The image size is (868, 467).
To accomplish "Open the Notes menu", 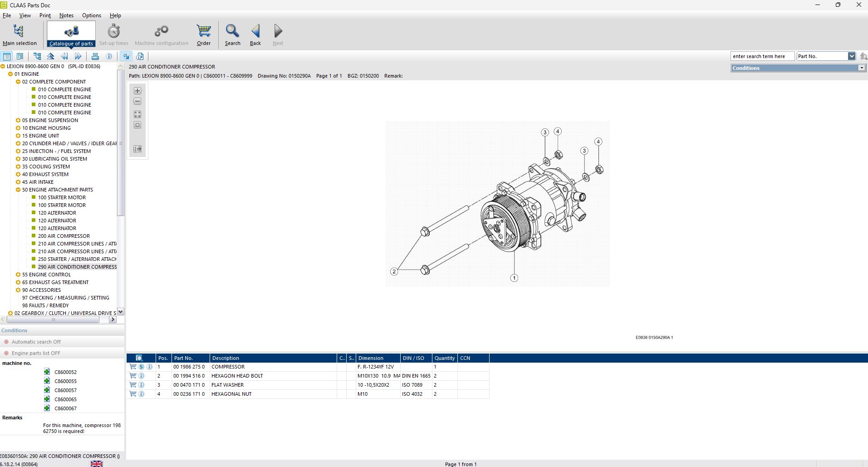I will 66,15.
